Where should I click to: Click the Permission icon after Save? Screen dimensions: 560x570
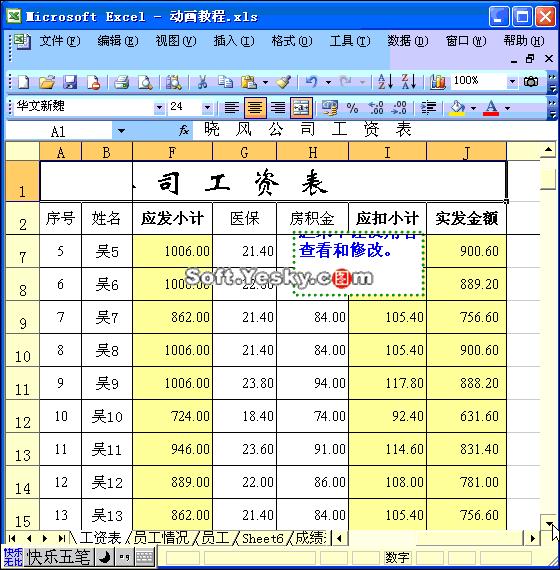[x=94, y=82]
